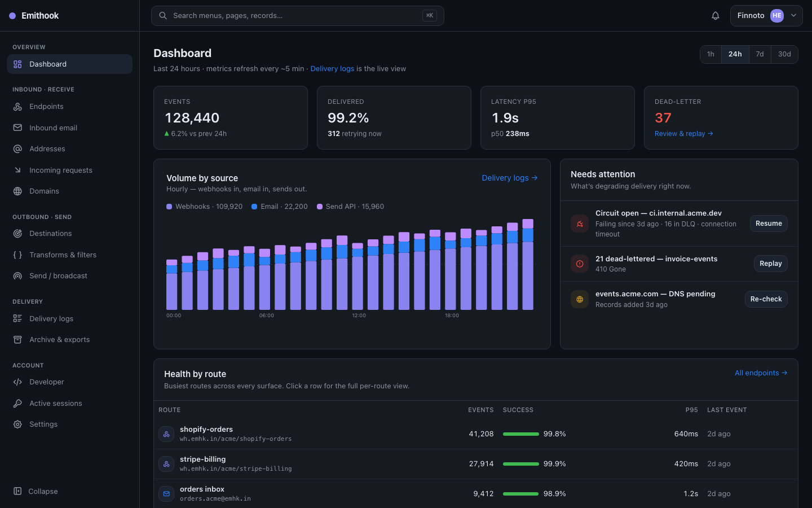The height and width of the screenshot is (508, 812).
Task: Open Review & replay link
Action: [x=683, y=134]
